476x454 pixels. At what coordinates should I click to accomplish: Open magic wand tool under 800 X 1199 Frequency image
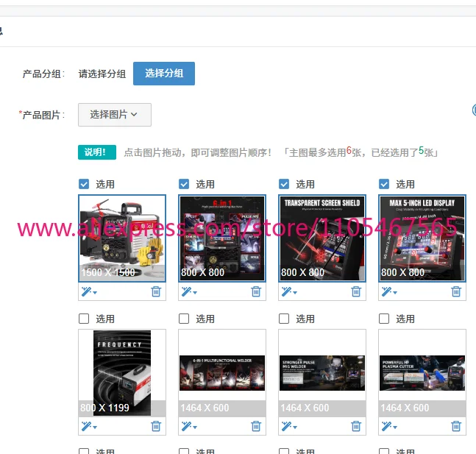tap(89, 426)
